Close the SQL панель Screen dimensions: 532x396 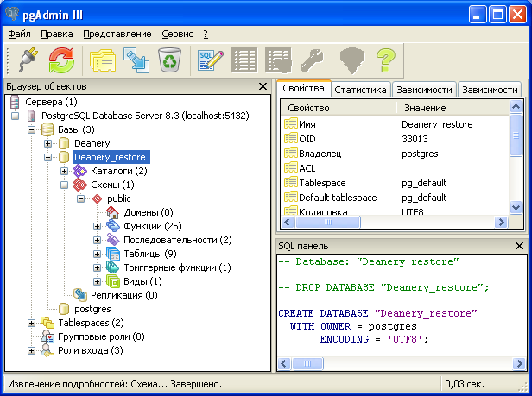(519, 246)
